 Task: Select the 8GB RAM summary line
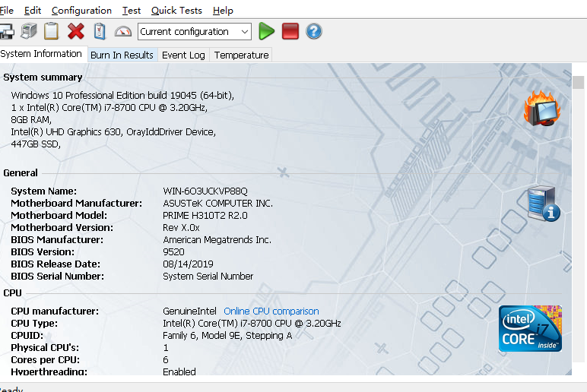pos(31,120)
